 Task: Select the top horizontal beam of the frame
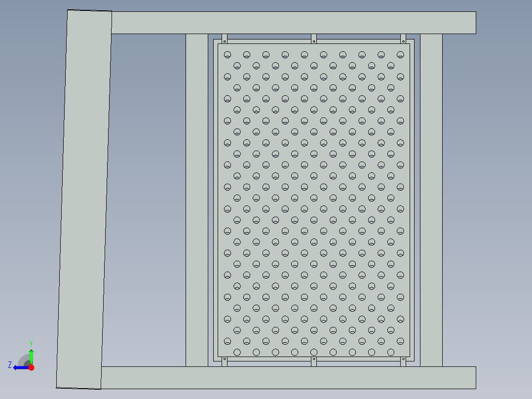(294, 23)
